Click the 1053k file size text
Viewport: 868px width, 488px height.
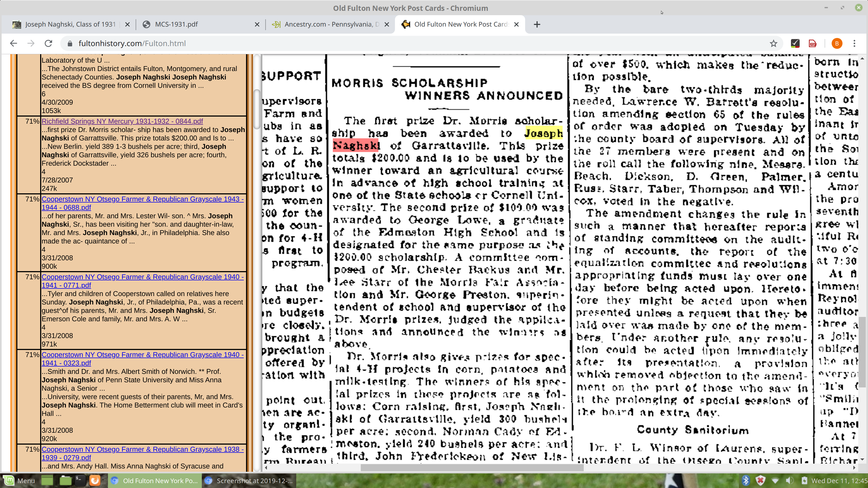(x=51, y=111)
